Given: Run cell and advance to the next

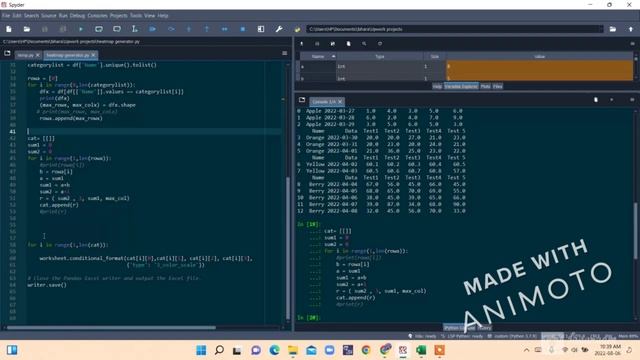Looking at the screenshot, I should tap(117, 29).
